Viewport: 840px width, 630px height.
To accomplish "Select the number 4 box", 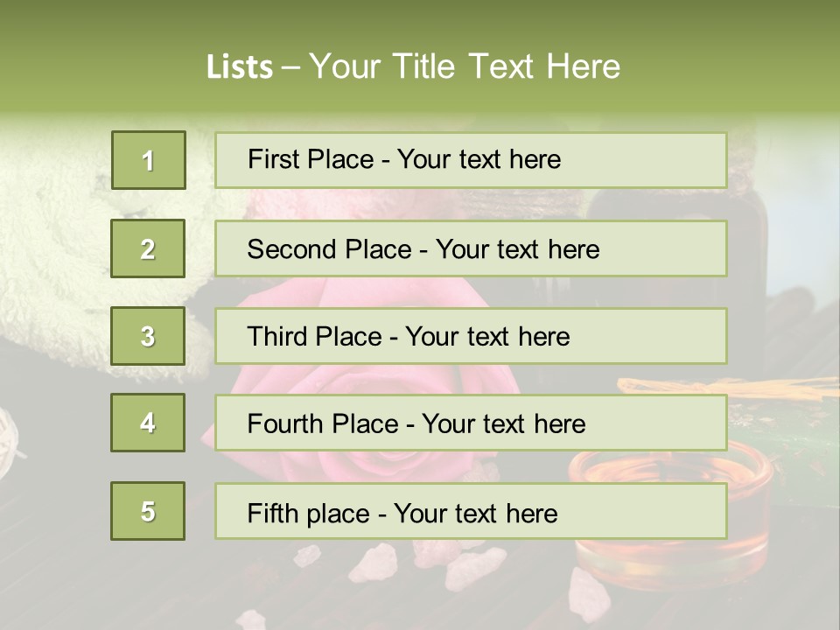I will 148,423.
